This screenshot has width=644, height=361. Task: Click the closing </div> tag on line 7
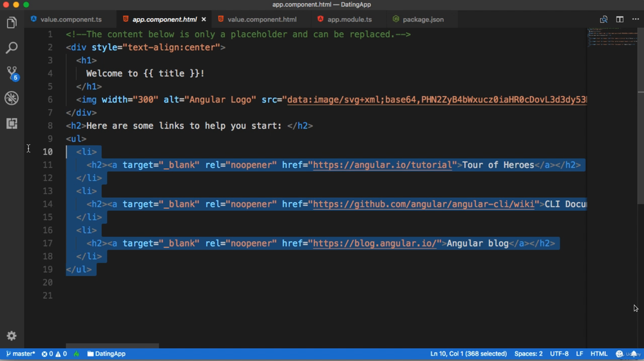[81, 113]
